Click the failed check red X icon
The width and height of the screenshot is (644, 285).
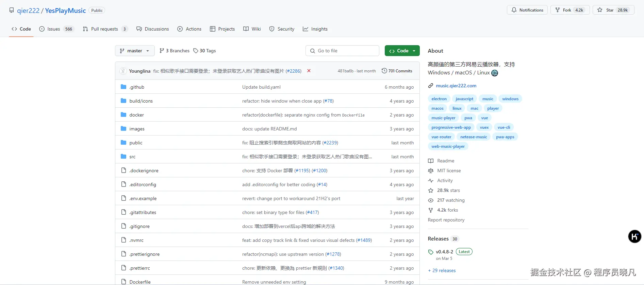(309, 71)
